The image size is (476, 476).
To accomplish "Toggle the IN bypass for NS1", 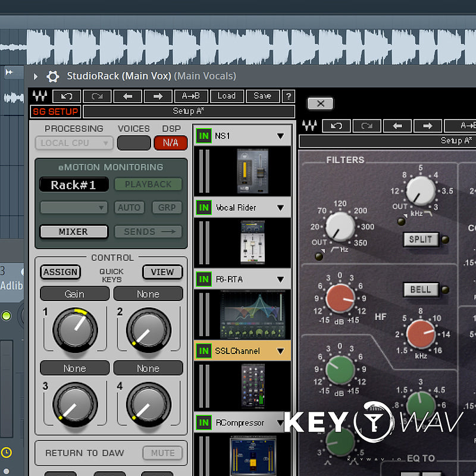I will click(203, 136).
